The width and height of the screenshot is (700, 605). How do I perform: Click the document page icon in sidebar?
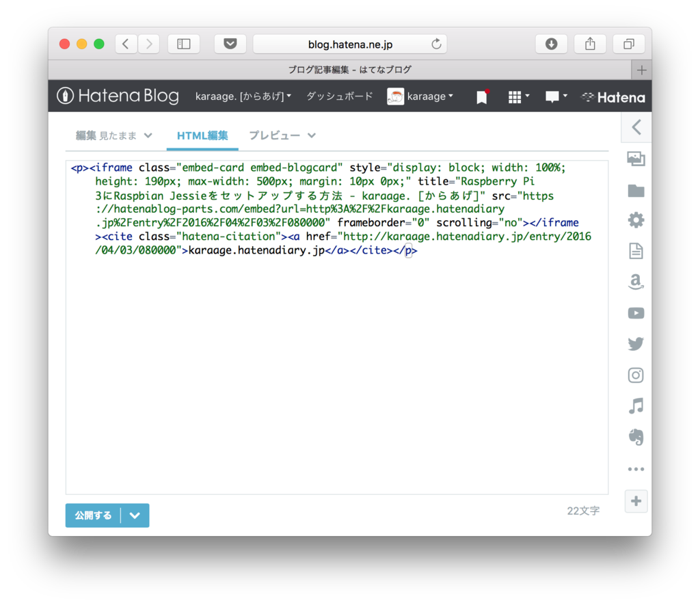click(636, 251)
